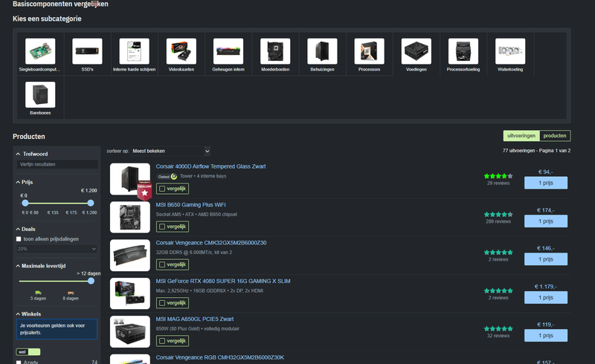This screenshot has width=595, height=364.
Task: Click '1 prijs' button for € 94,-
Action: pos(546,183)
